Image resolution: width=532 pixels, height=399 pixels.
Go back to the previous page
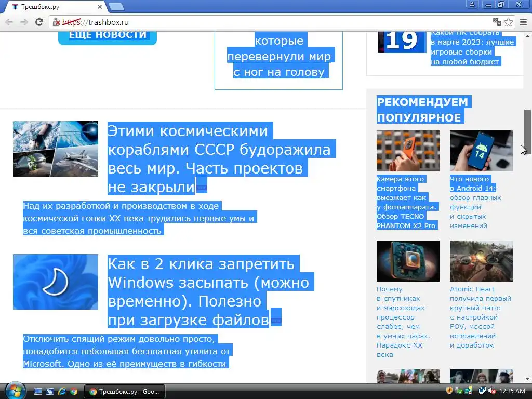[x=9, y=22]
